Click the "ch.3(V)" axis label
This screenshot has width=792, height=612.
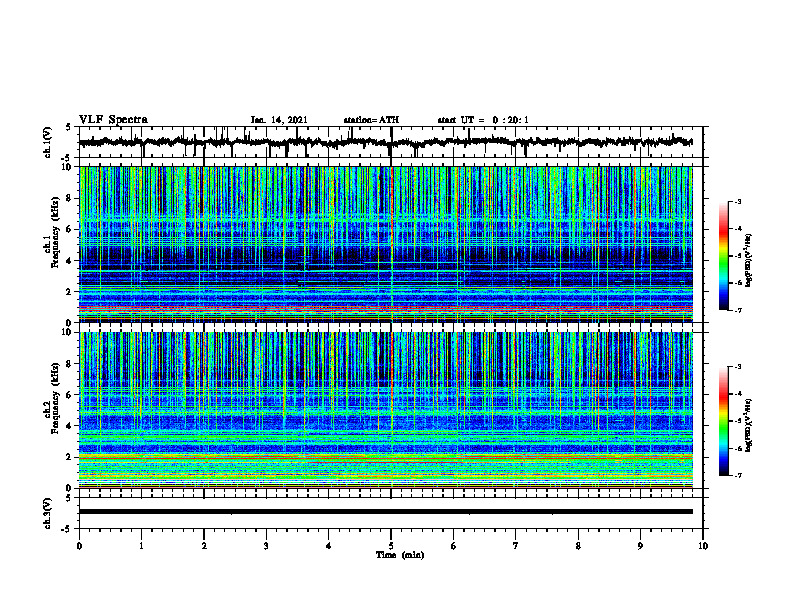(x=48, y=513)
